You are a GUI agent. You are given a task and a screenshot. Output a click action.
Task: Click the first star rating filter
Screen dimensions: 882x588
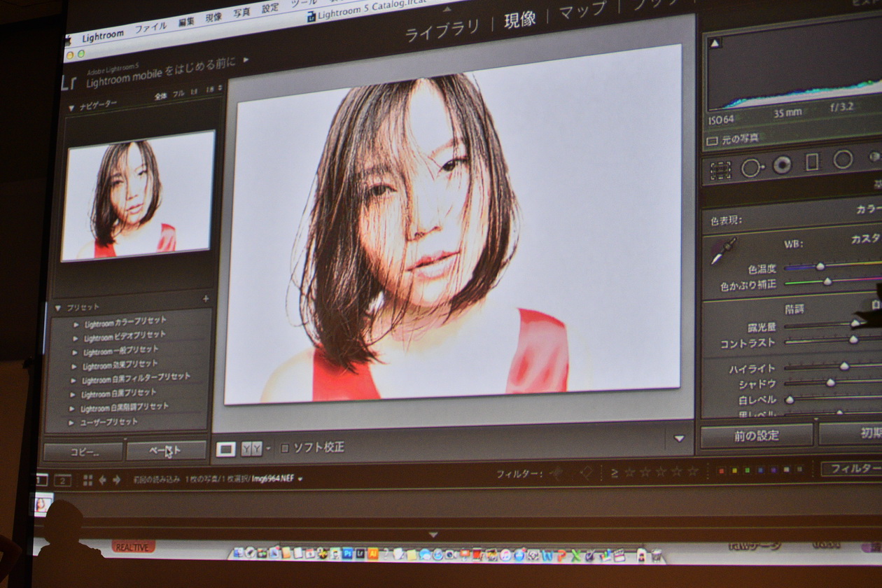[x=630, y=472]
